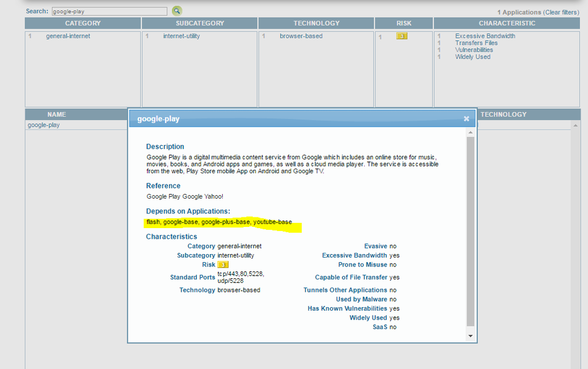588x369 pixels.
Task: Filter by browser-based technology
Action: [301, 36]
